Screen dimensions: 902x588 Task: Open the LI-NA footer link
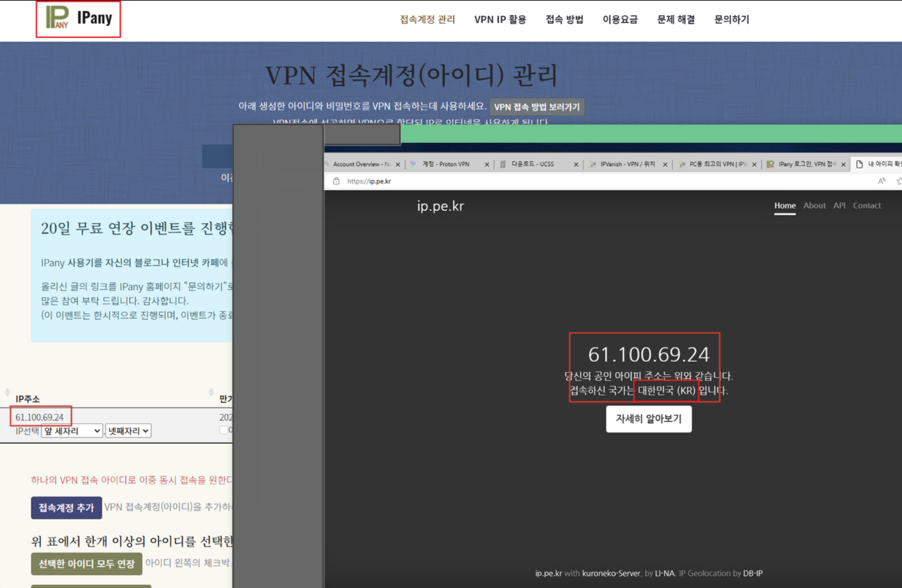pos(664,574)
